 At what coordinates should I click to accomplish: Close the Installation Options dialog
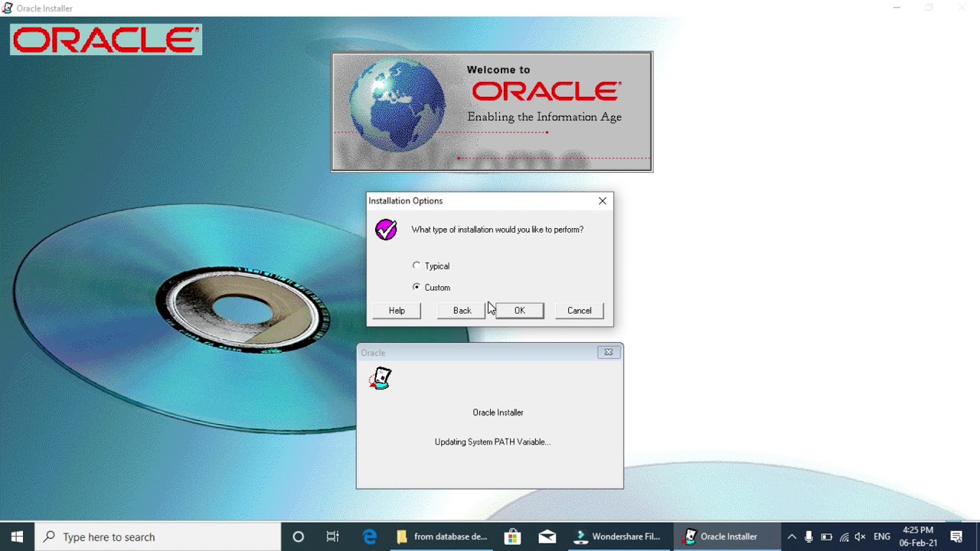[603, 201]
